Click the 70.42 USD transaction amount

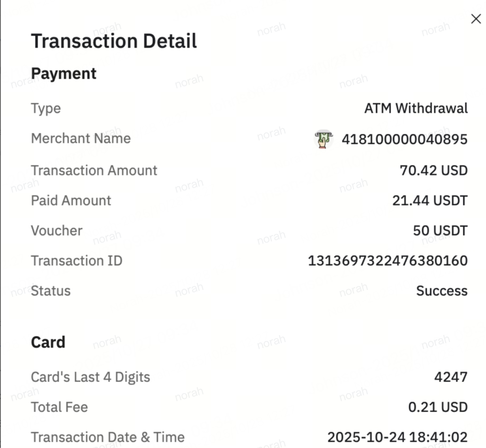pyautogui.click(x=433, y=170)
